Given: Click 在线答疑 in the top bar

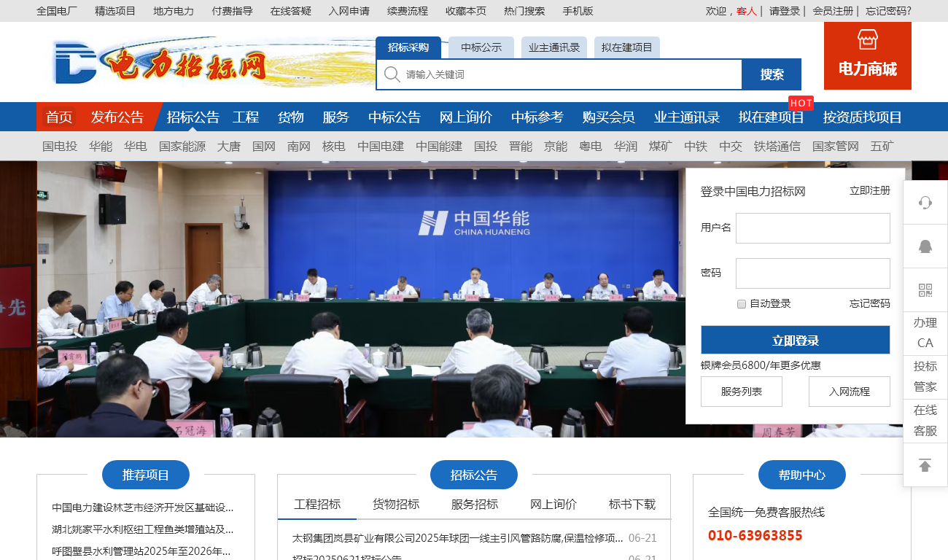Looking at the screenshot, I should (291, 11).
